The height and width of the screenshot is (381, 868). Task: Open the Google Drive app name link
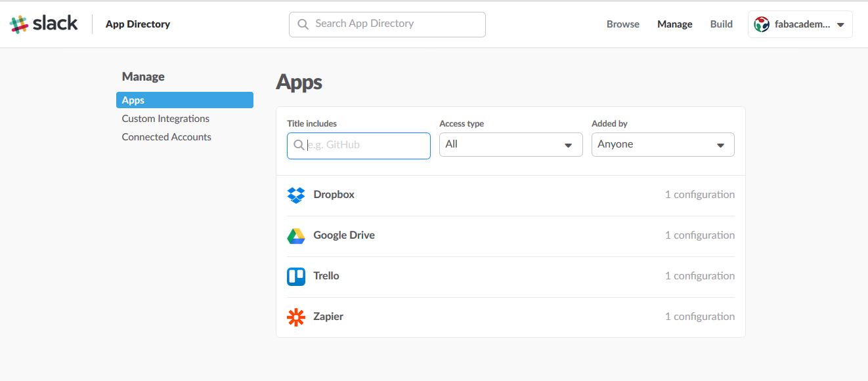(x=344, y=235)
